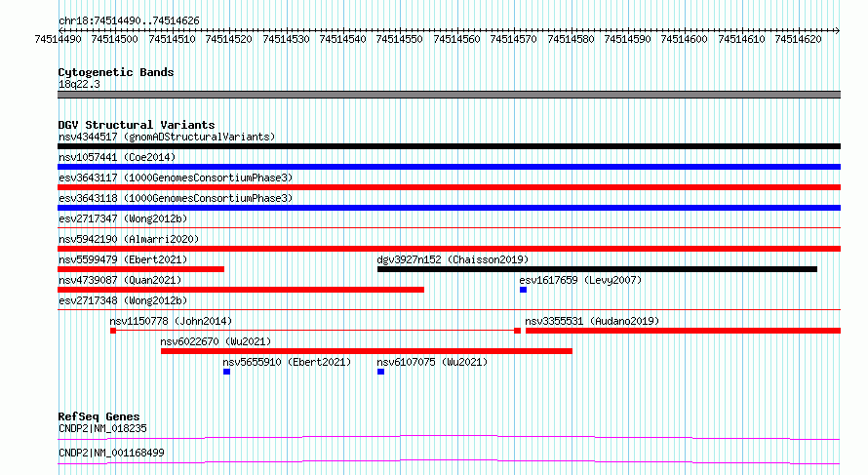Select the blue square under nsv6107075
The width and height of the screenshot is (868, 475).
pos(381,372)
